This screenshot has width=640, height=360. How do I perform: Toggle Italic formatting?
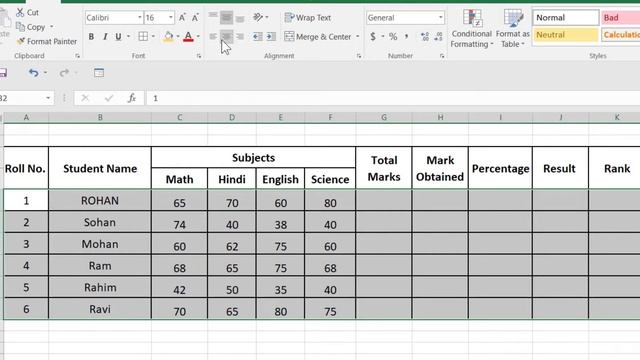pos(105,37)
